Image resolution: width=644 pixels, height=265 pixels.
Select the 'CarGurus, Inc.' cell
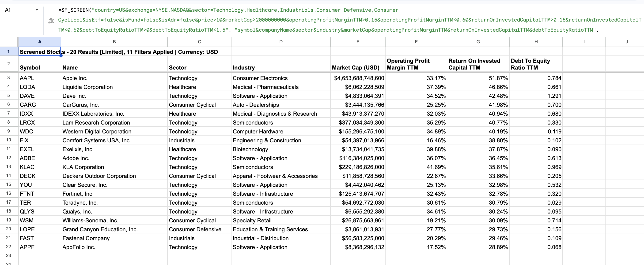pyautogui.click(x=114, y=105)
